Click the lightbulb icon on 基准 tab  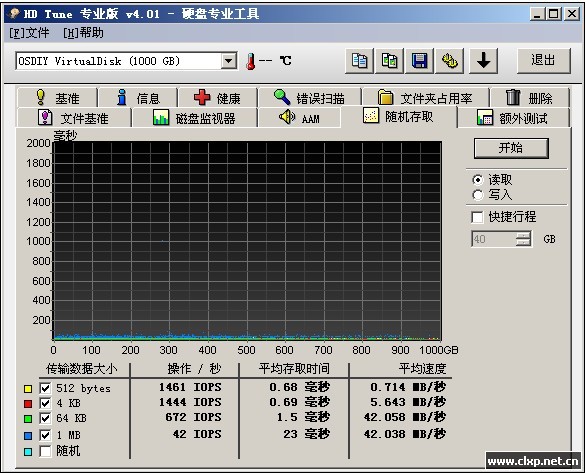tap(40, 97)
